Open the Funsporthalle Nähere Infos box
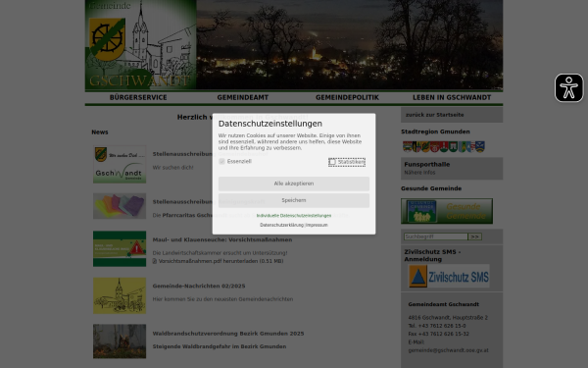 452,168
